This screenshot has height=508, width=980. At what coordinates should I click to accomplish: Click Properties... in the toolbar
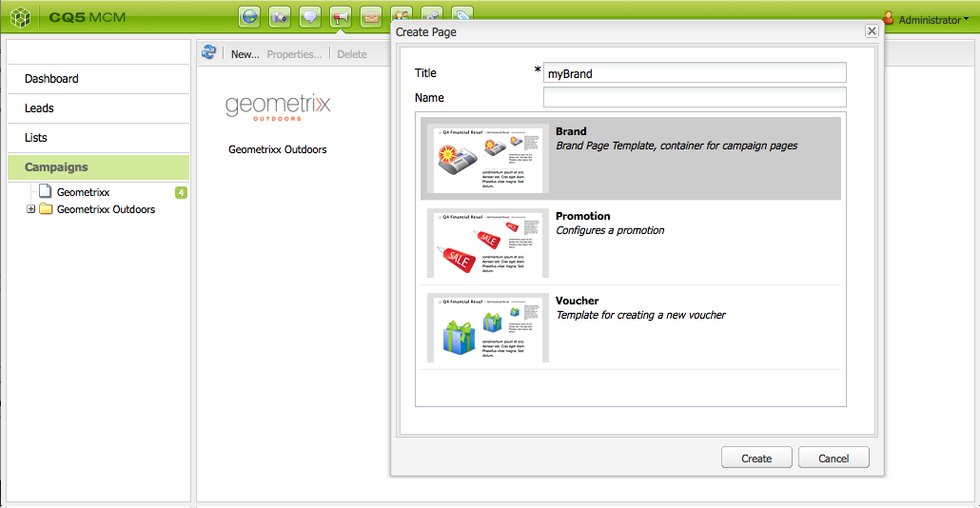[x=294, y=54]
